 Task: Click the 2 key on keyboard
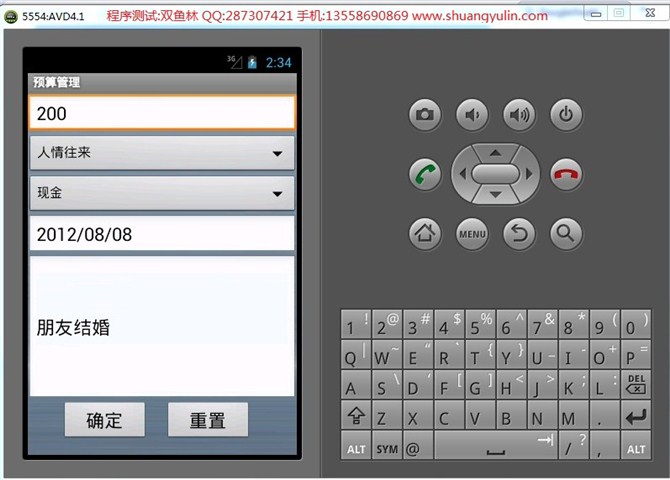pos(387,324)
